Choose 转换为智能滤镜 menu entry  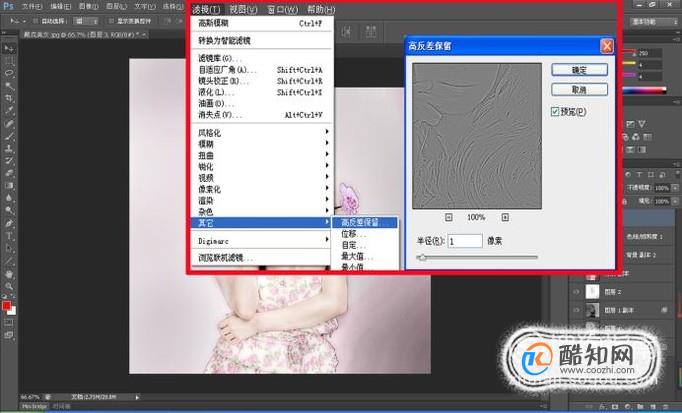pos(261,41)
